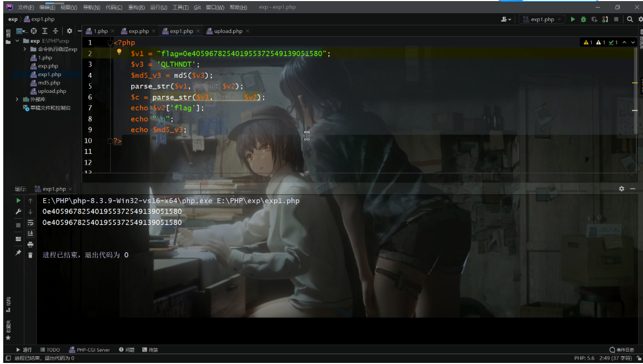Switch to the upload.php editor tab
Screen dimensions: 643x364
click(229, 31)
